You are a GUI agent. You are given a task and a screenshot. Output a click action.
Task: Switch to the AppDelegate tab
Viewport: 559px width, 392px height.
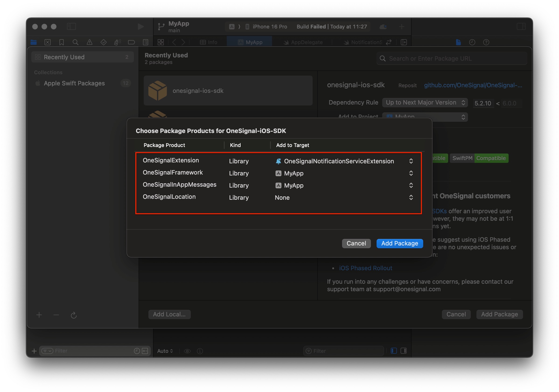(x=303, y=42)
